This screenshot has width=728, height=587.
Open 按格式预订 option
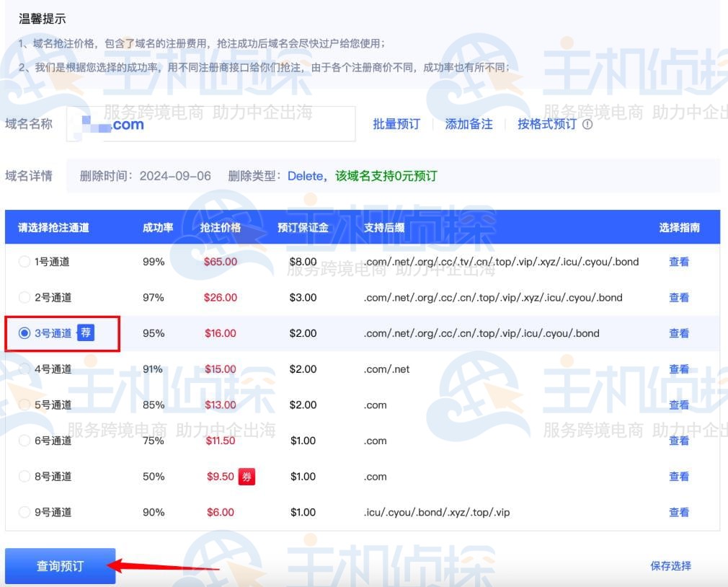546,124
